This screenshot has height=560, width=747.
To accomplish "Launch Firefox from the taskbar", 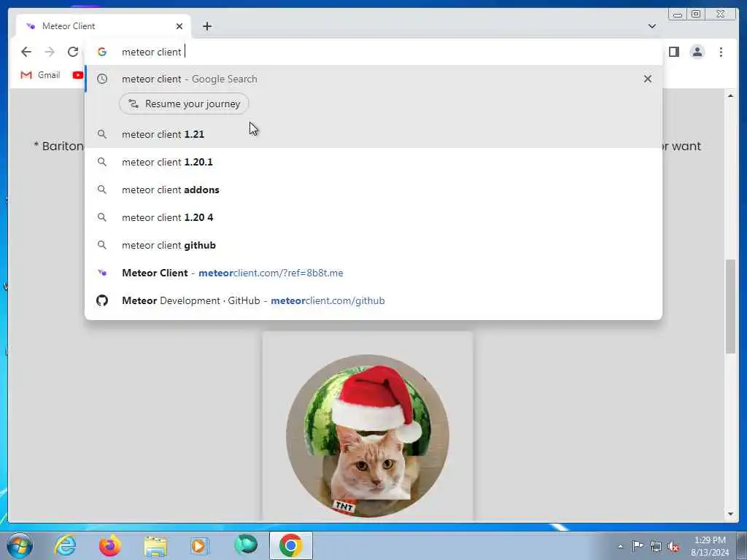I will tap(109, 545).
